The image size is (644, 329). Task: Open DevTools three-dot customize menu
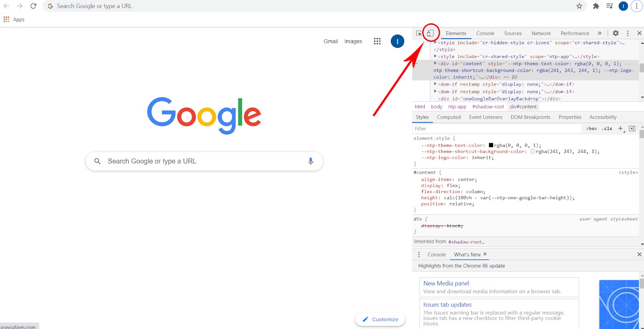click(x=627, y=33)
